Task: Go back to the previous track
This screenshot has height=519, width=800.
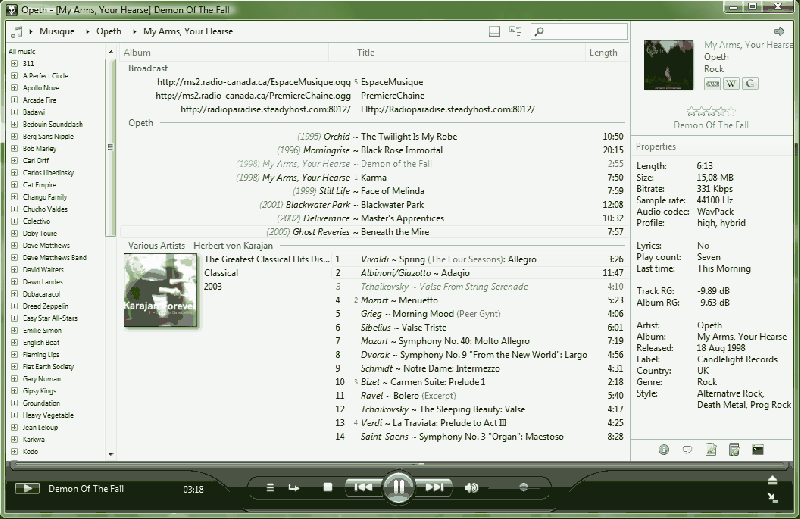Action: coord(360,487)
